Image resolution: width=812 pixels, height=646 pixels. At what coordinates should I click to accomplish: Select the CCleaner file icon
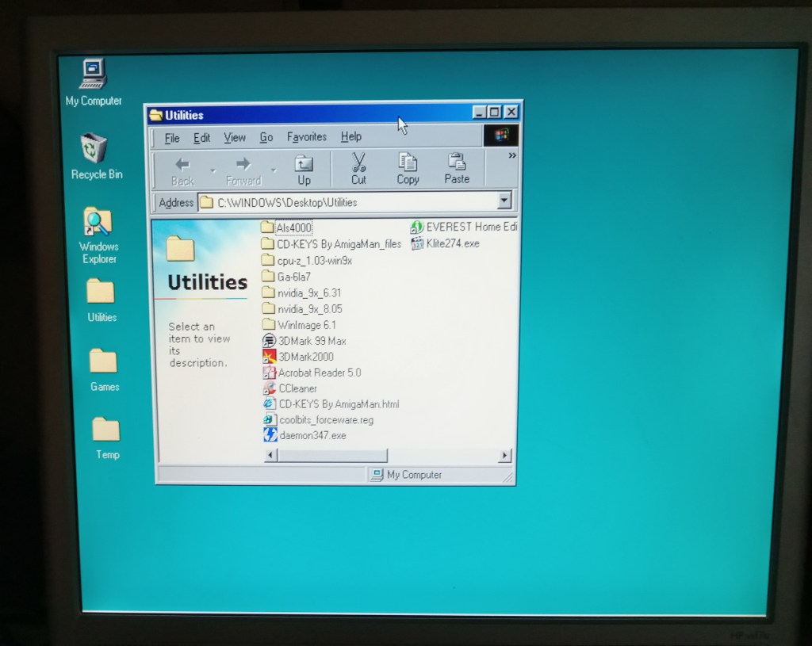tap(269, 388)
